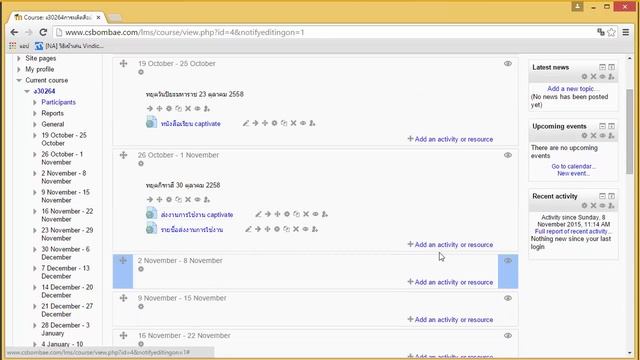Assign roles in Recent activity block
Viewport: 640px width, 360px height.
pos(611,206)
